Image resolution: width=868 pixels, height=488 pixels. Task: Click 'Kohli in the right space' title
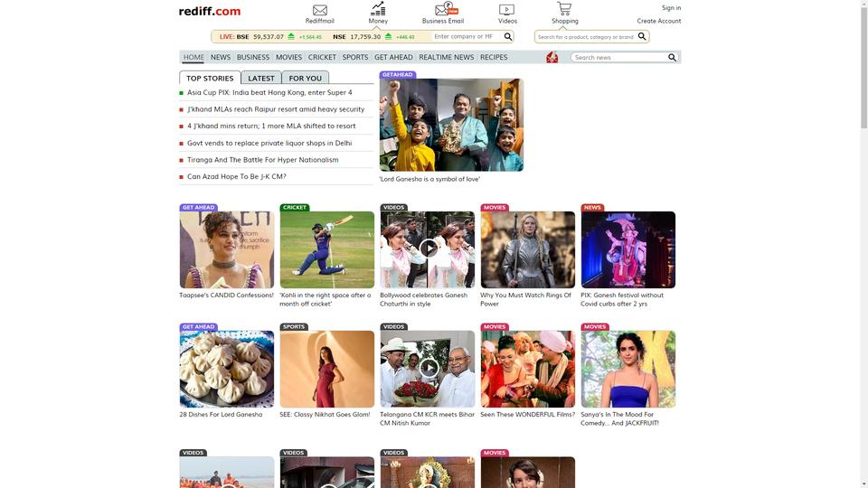tap(325, 299)
